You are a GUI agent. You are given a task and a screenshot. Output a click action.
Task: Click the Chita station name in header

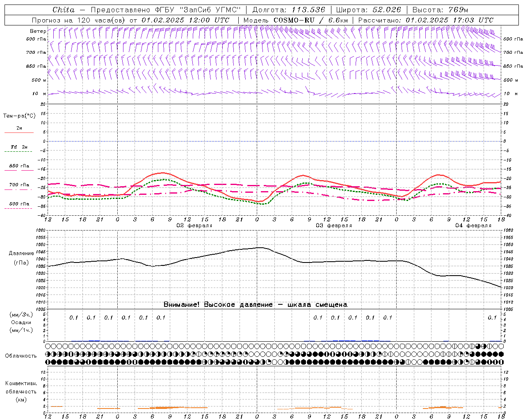[64, 10]
